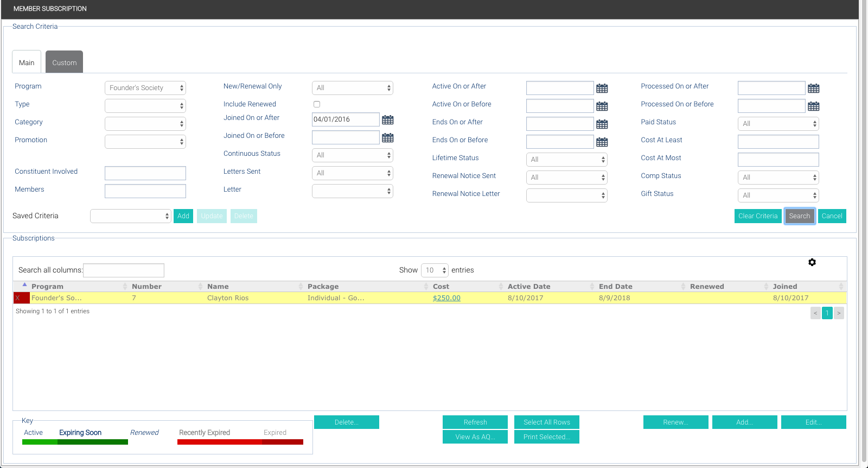Toggle the Include Renewed checkbox
This screenshot has width=868, height=468.
click(x=317, y=104)
